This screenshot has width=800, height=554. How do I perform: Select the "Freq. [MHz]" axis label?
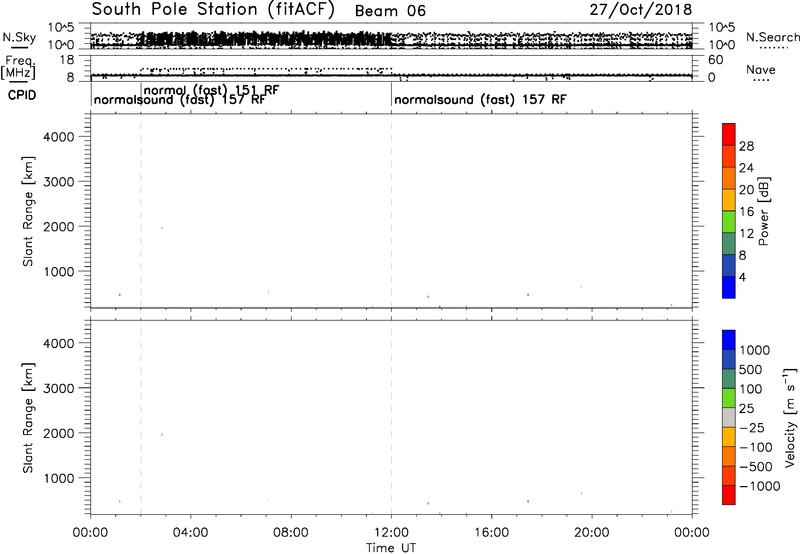point(19,67)
